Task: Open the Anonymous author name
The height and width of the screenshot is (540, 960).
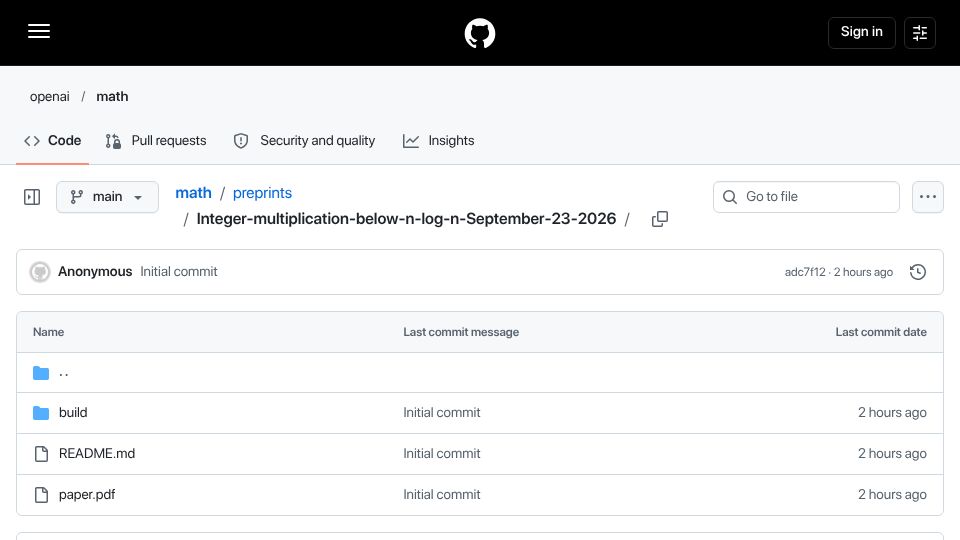Action: coord(95,272)
